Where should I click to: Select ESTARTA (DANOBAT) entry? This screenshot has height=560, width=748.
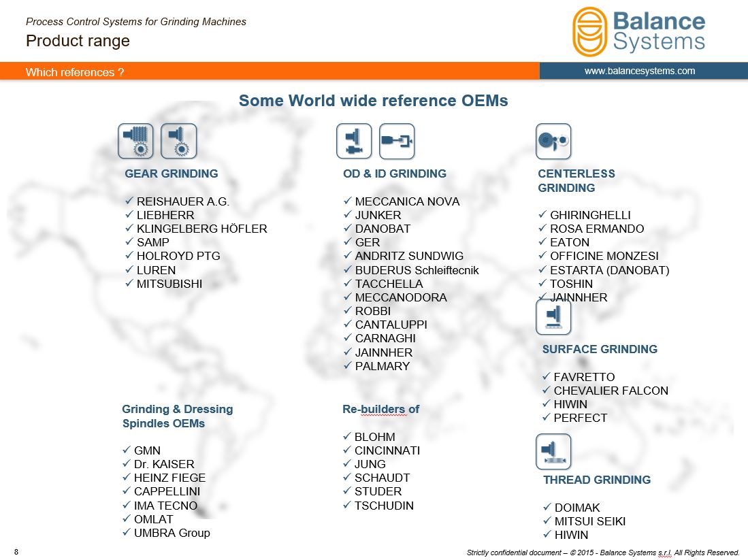610,270
